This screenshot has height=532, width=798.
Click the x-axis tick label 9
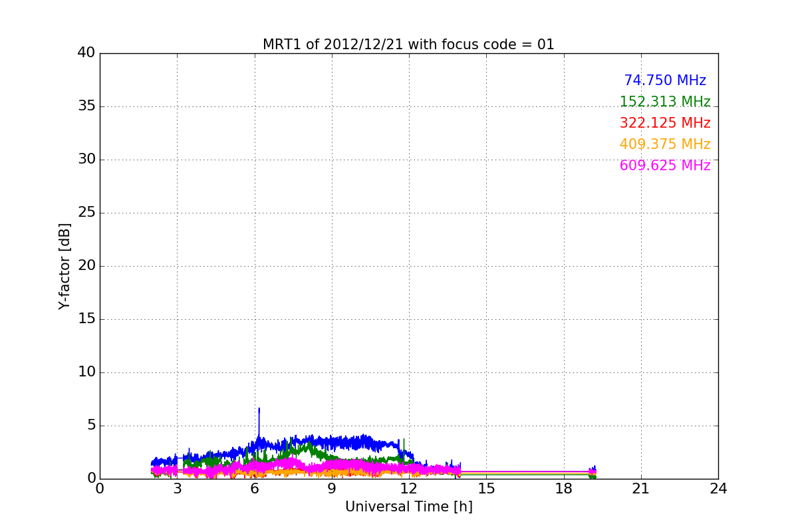click(332, 489)
